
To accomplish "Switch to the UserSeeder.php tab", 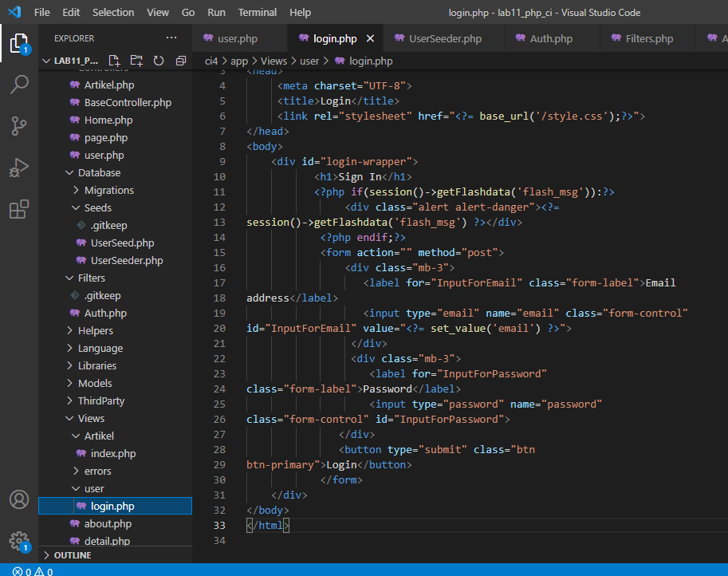I will [445, 38].
